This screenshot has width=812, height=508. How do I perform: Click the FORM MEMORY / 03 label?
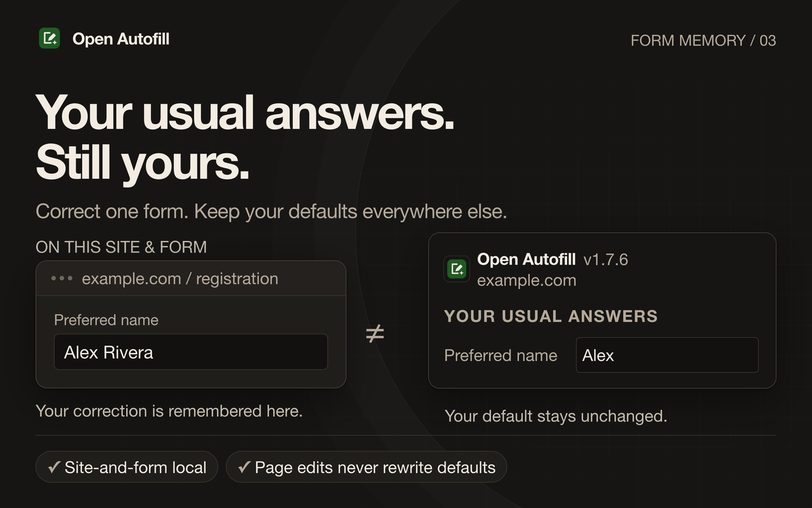point(703,40)
